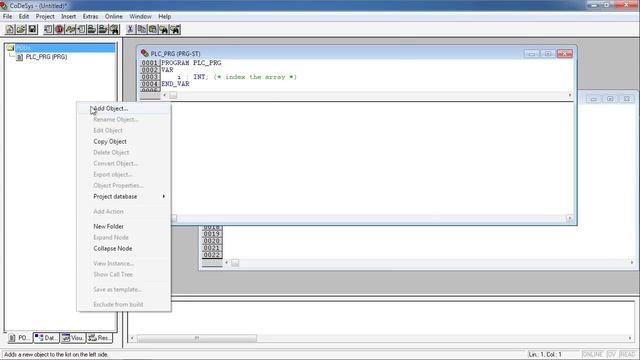Click the Global search toolbar icon

pos(114,29)
